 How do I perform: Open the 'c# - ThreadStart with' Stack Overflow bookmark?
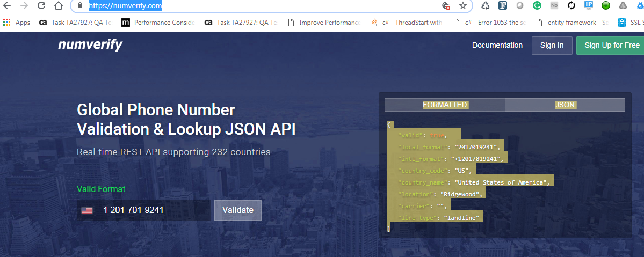[406, 23]
